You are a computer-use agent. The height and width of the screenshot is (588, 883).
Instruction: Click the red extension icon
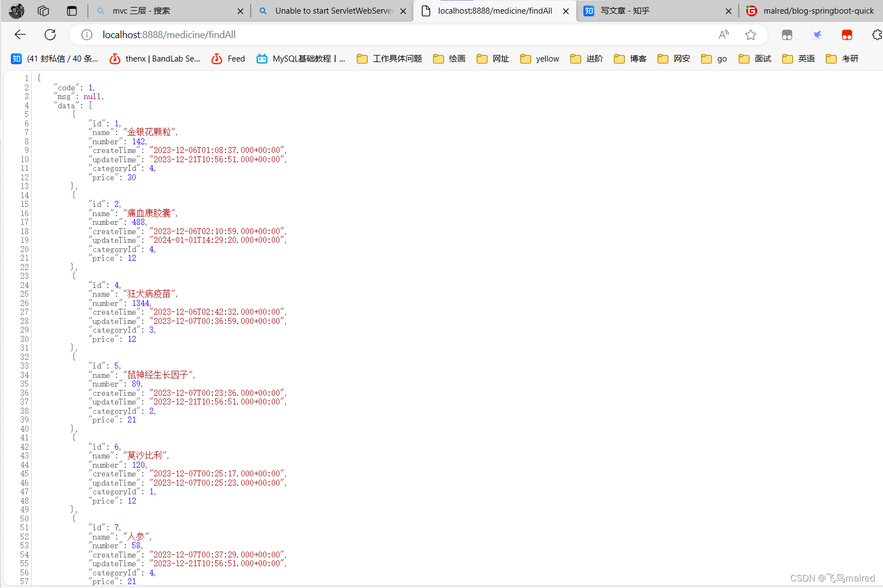pos(847,35)
